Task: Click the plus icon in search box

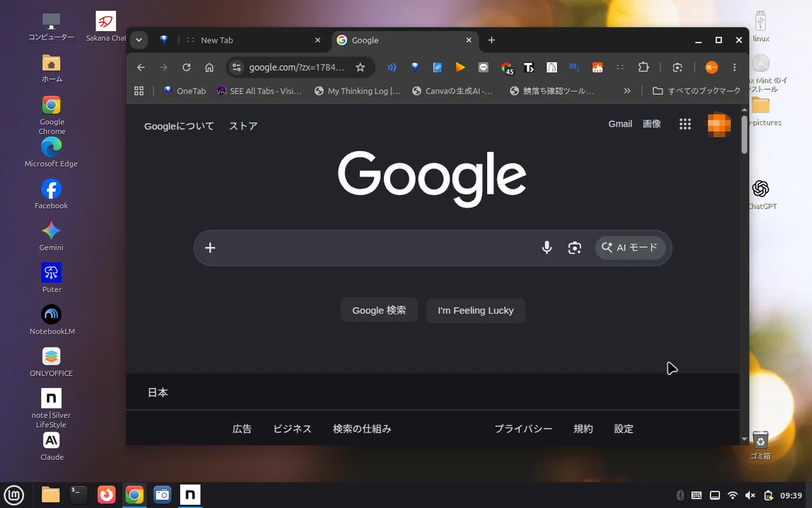Action: click(210, 248)
